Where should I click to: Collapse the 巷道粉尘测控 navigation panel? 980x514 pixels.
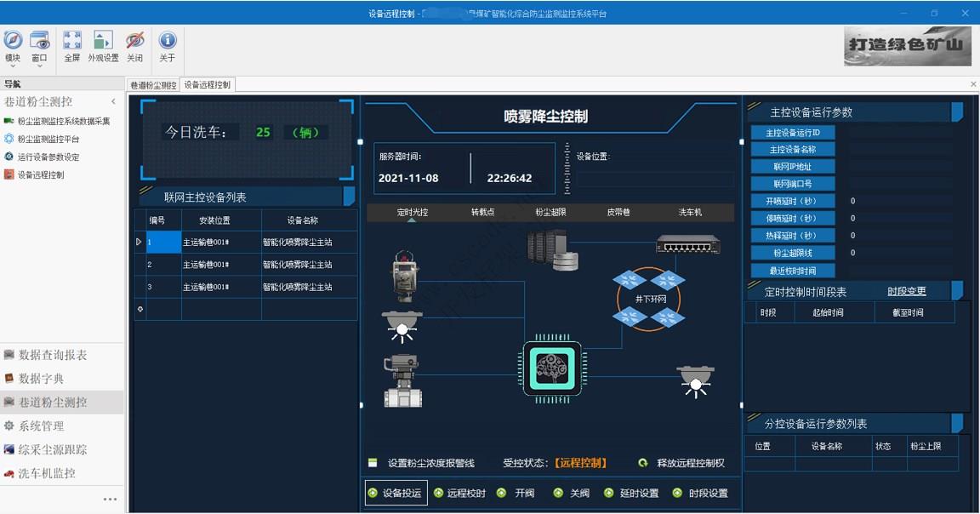pos(113,101)
